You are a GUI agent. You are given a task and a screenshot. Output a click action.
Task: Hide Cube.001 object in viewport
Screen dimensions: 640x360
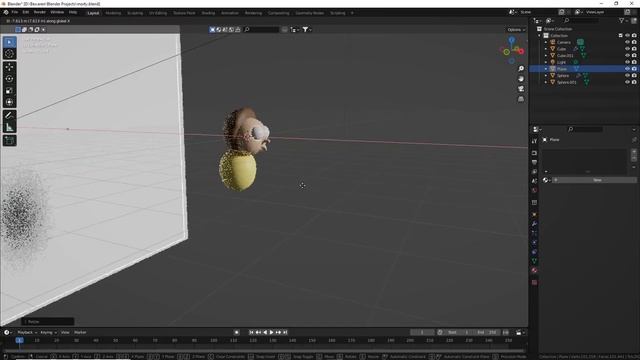click(x=627, y=56)
